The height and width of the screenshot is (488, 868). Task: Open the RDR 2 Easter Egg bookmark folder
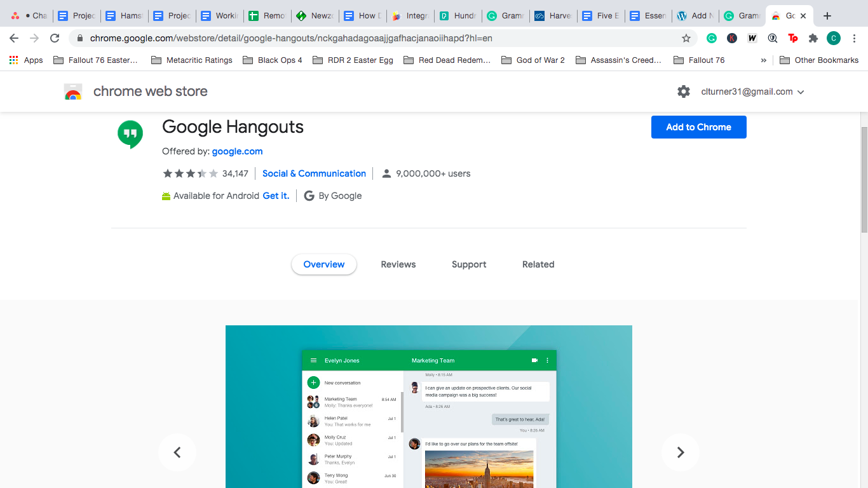[353, 60]
